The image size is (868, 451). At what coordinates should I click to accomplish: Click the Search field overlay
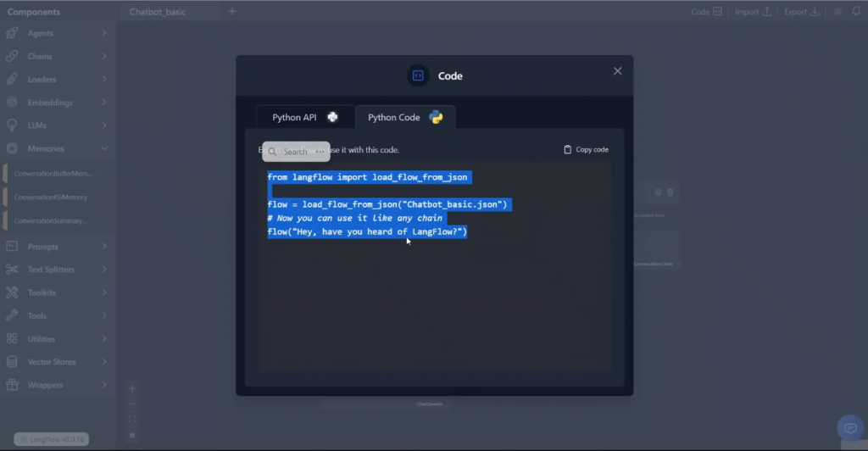(x=296, y=152)
